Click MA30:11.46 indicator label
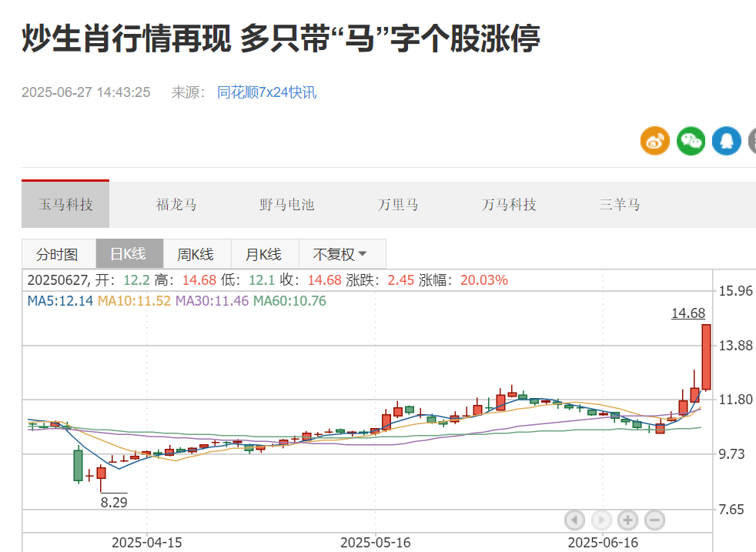Image resolution: width=756 pixels, height=552 pixels. point(212,301)
